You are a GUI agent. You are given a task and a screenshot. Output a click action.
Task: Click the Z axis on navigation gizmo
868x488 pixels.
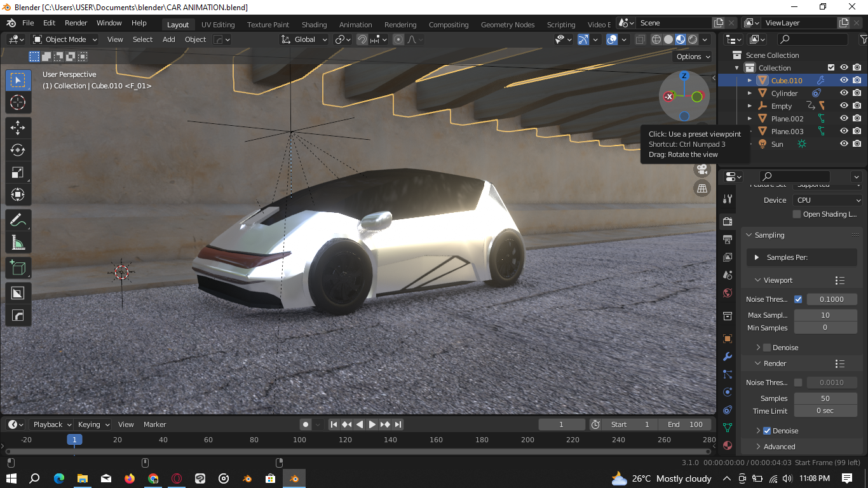tap(684, 76)
